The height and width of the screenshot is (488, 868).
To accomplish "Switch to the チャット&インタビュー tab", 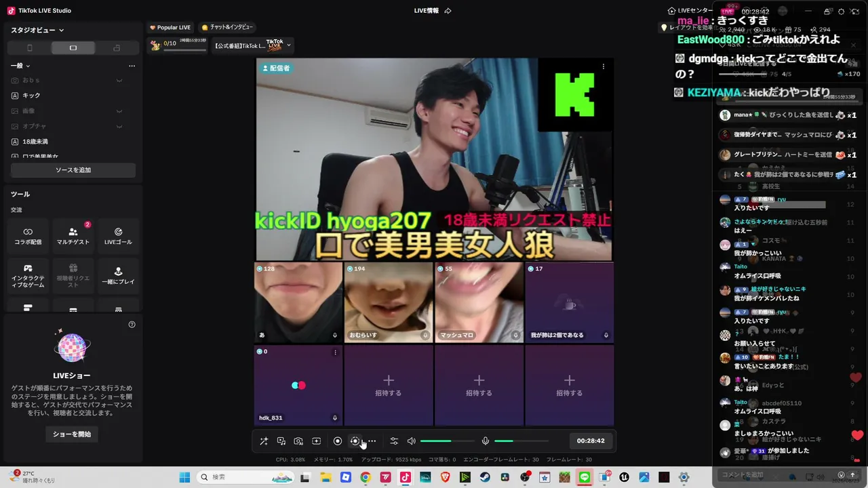I will click(x=227, y=27).
